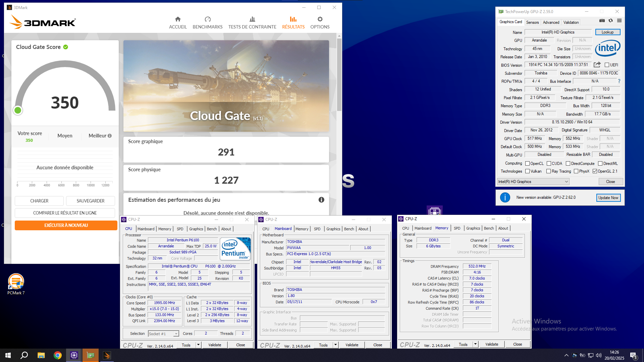Toggle the DirectCompute checkbox
This screenshot has width=644, height=362.
pos(568,164)
